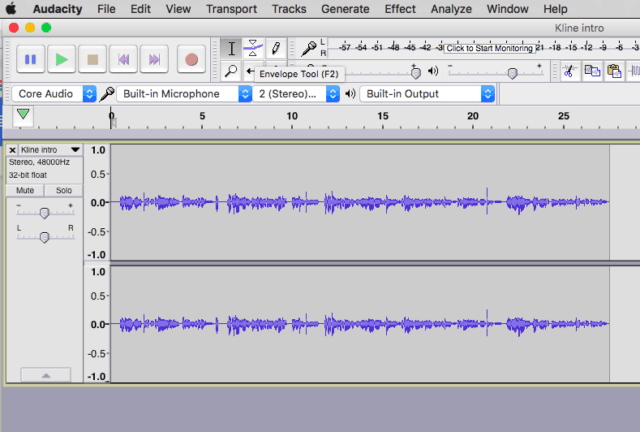Open the Tracks menu

tap(289, 9)
